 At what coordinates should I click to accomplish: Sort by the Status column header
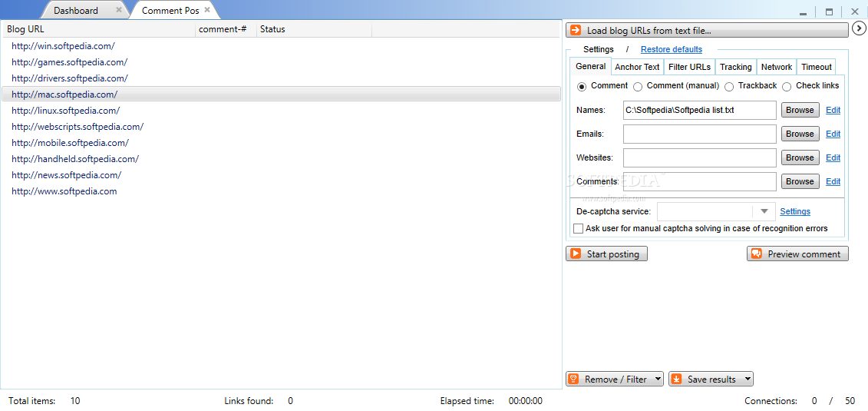[x=314, y=29]
